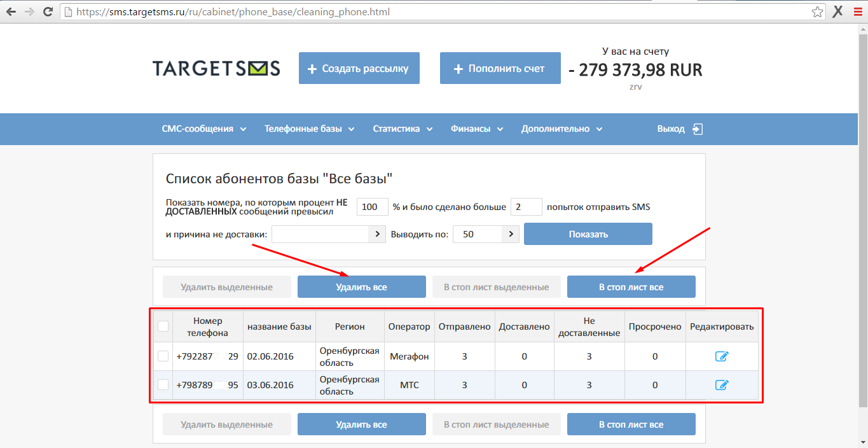Viewport: 868px width, 448px height.
Task: Expand the Статистика menu
Action: click(x=403, y=129)
